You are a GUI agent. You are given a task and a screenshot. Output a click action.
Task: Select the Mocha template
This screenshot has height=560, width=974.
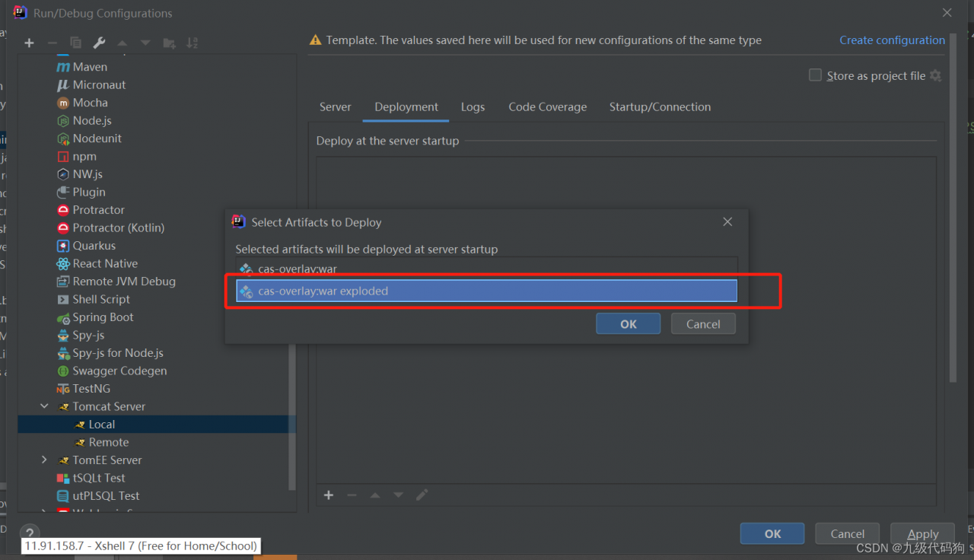(x=90, y=103)
